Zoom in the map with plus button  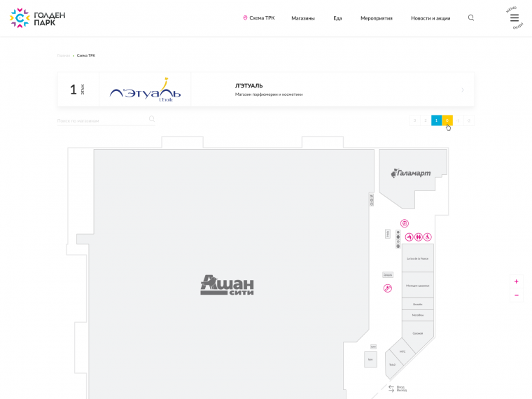pos(517,281)
